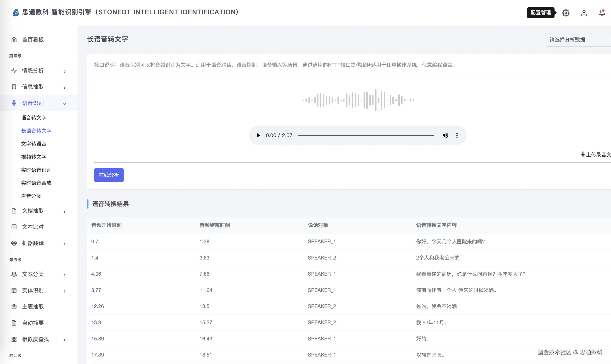Image resolution: width=611 pixels, height=364 pixels.
Task: Open the notification bell
Action: pos(602,13)
